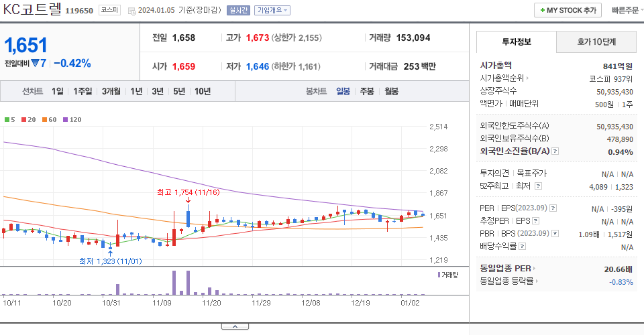
Task: Select the 일봉 candlestick chart
Action: (343, 91)
